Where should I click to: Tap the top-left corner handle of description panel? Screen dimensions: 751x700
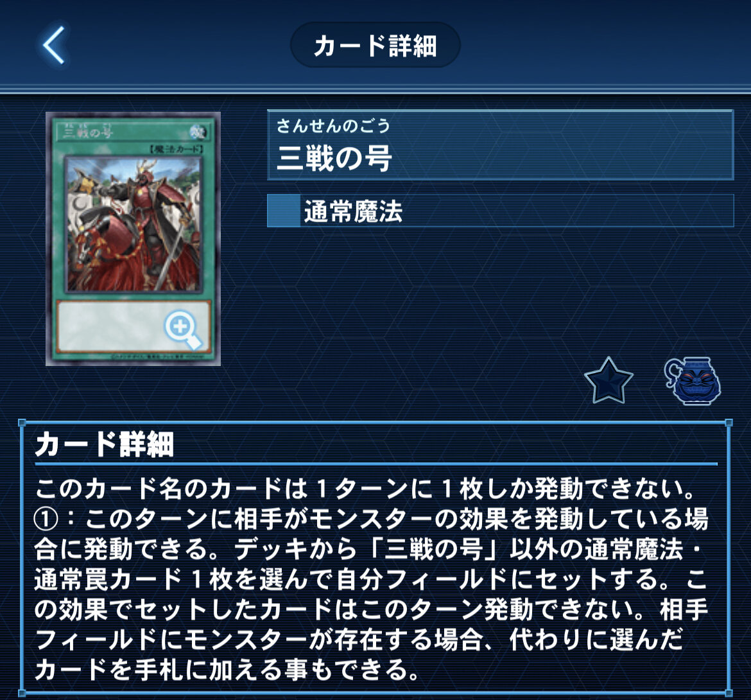click(x=22, y=423)
